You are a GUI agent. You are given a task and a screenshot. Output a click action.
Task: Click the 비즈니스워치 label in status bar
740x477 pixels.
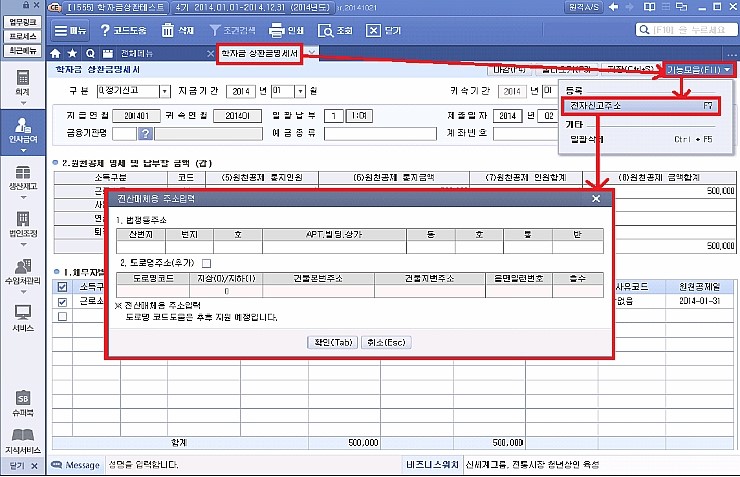(432, 465)
